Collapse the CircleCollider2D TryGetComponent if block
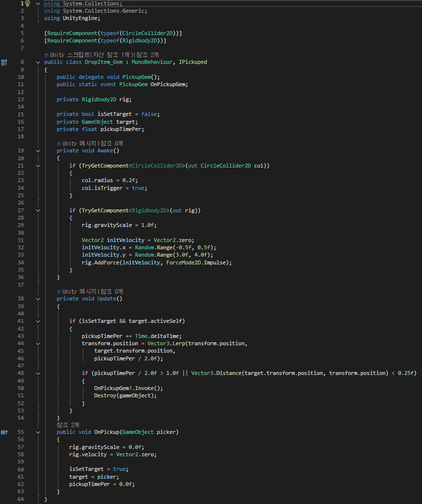The image size is (422, 504). (38, 166)
